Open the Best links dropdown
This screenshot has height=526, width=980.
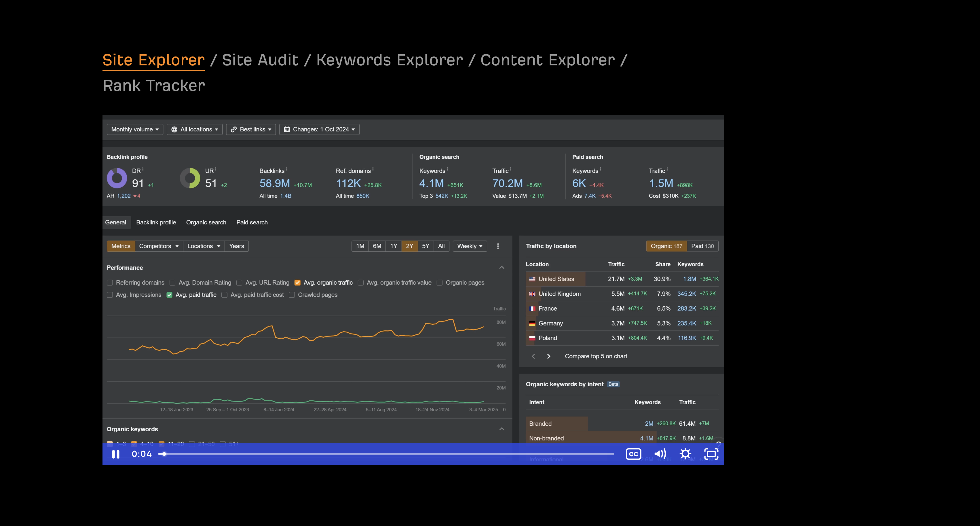click(251, 129)
